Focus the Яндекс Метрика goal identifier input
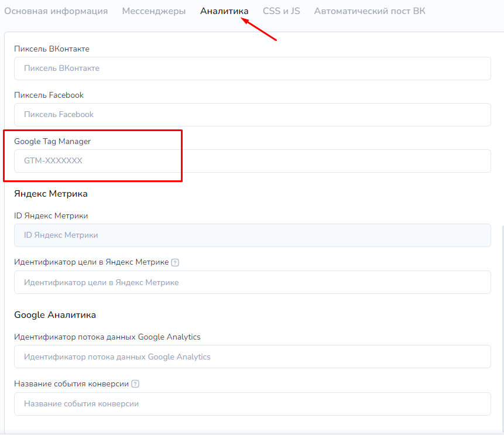This screenshot has height=435, width=504. point(252,282)
